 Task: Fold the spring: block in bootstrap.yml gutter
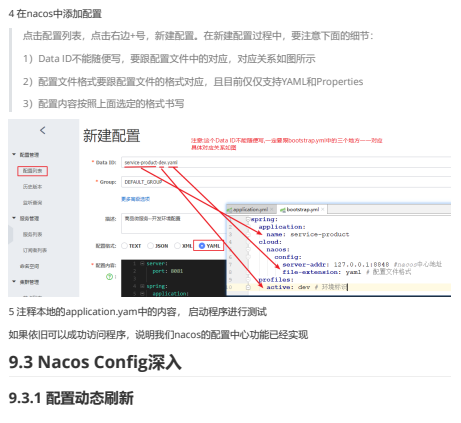(x=248, y=219)
